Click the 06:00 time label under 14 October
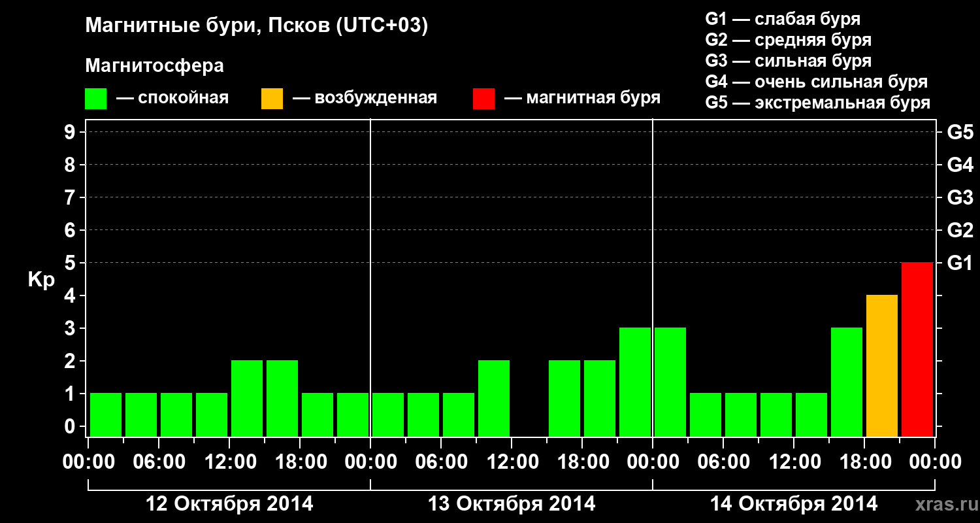The image size is (980, 523). 723,462
